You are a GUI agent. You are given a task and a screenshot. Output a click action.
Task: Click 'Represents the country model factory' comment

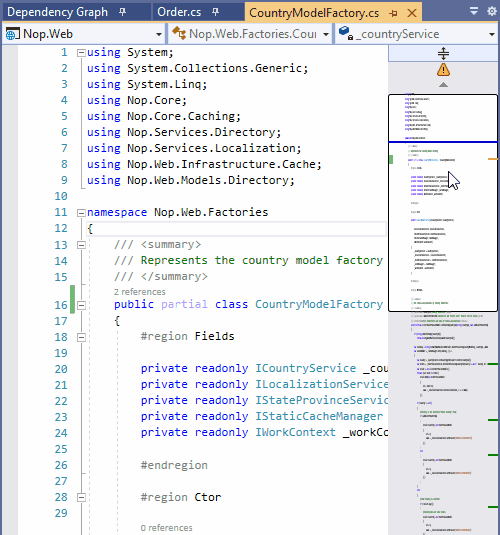pos(262,260)
